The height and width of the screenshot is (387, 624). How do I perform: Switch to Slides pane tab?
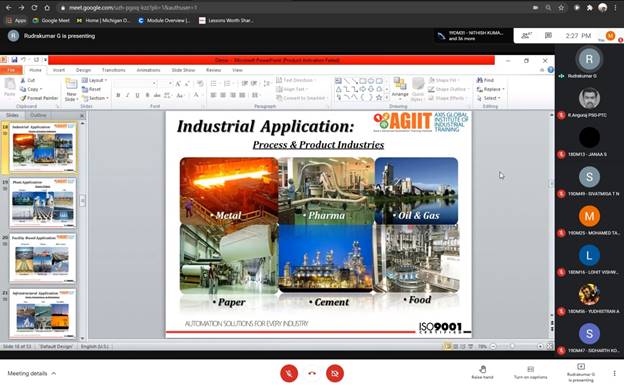[12, 115]
